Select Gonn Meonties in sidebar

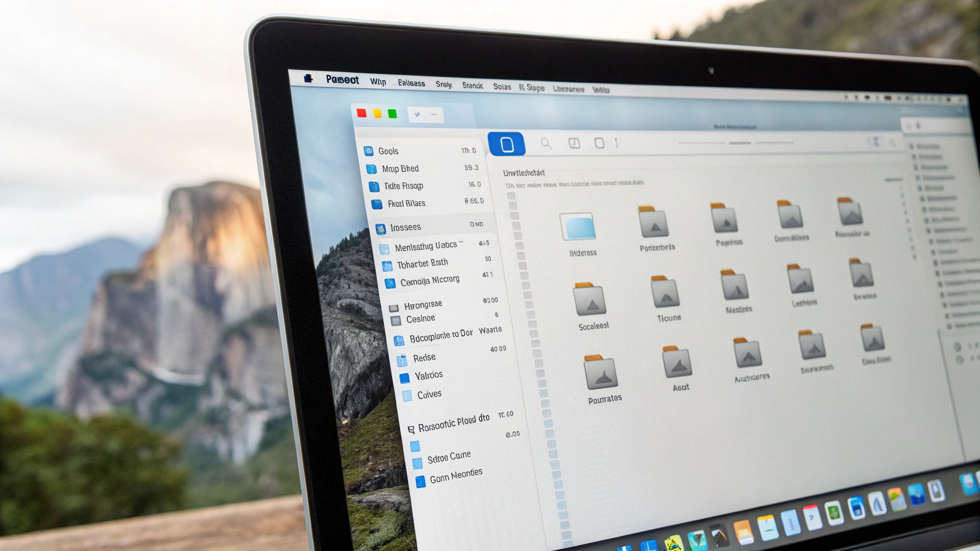pos(456,476)
